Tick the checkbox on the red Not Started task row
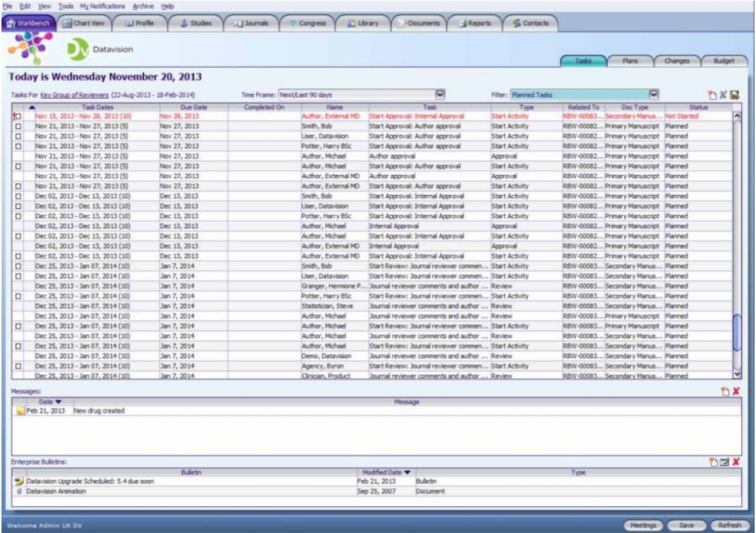This screenshot has width=756, height=533. (19, 116)
